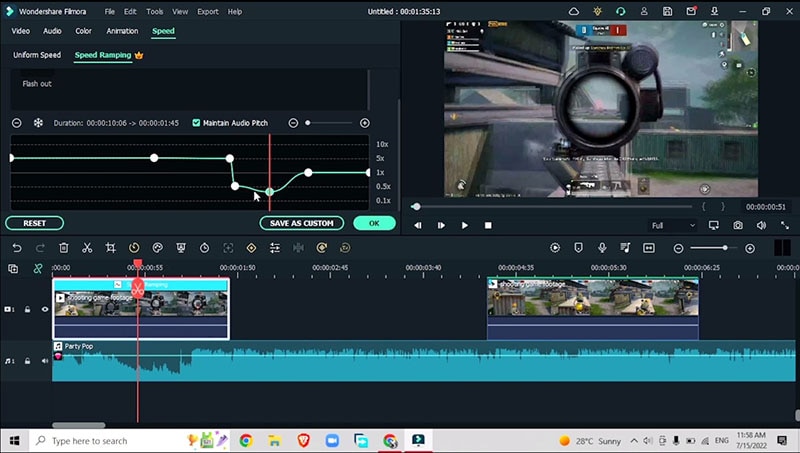Screen dimensions: 800x453
Task: Step back one frame in preview
Action: click(x=418, y=225)
